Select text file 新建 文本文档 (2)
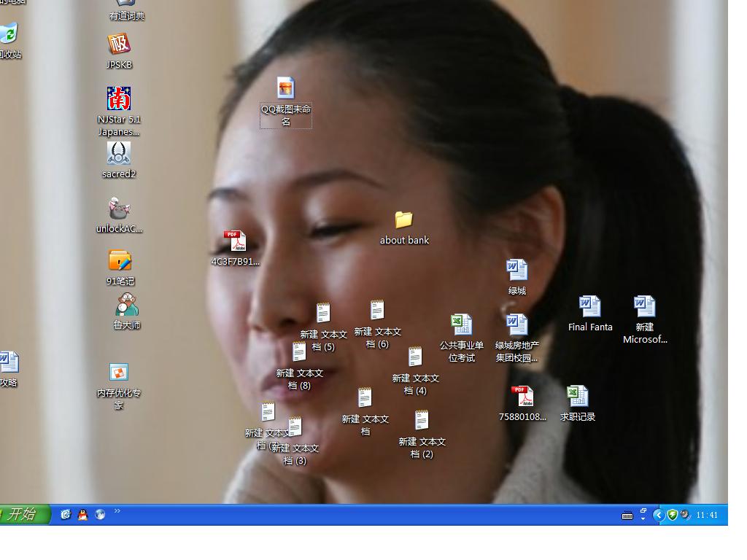The image size is (747, 560). [x=422, y=421]
